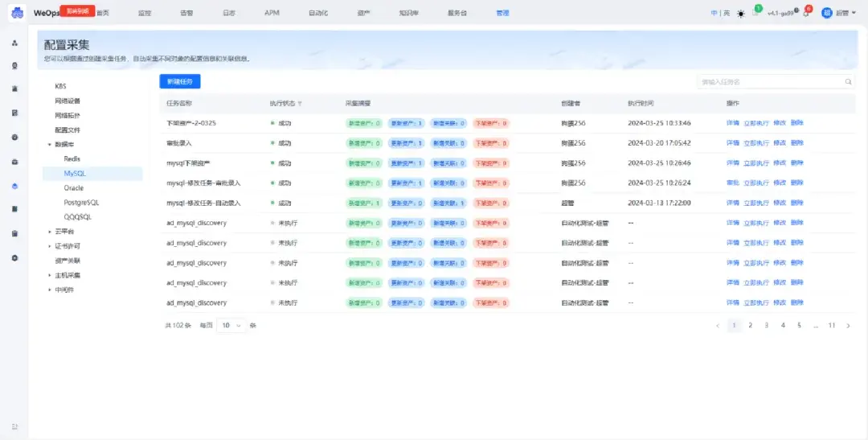Image resolution: width=868 pixels, height=440 pixels.
Task: Select Oracle under 数据库
Action: (x=74, y=188)
